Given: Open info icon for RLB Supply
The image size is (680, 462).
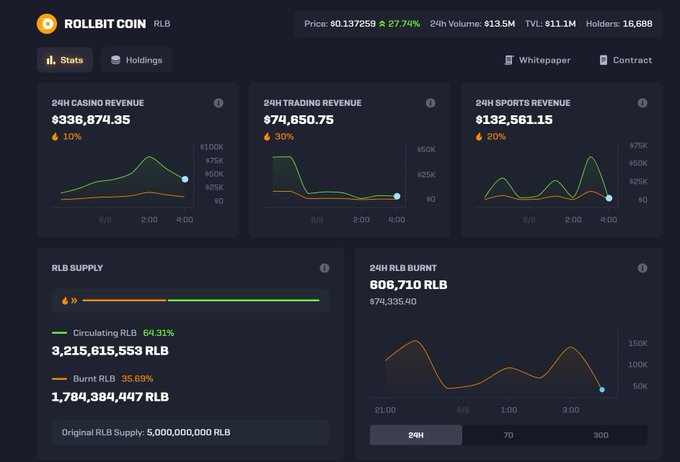Looking at the screenshot, I should (324, 268).
